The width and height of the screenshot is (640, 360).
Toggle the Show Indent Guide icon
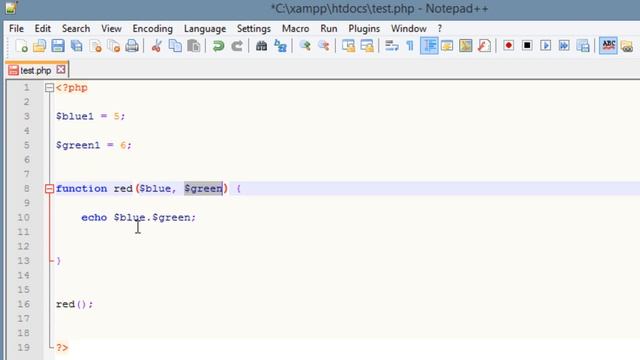429,46
